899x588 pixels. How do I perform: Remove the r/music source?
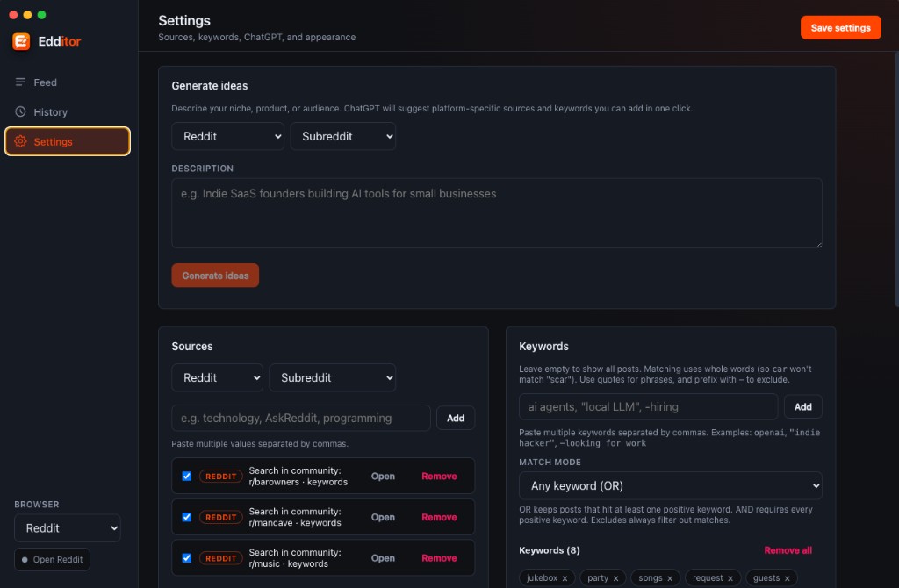(439, 557)
